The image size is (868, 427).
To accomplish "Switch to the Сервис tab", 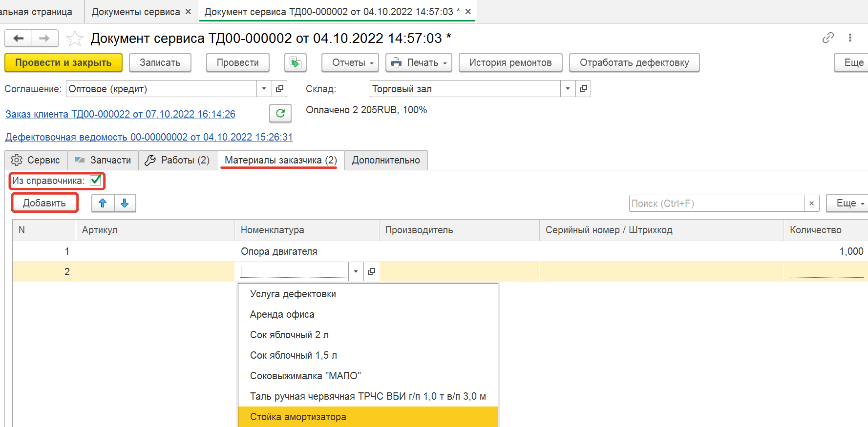I will point(36,160).
